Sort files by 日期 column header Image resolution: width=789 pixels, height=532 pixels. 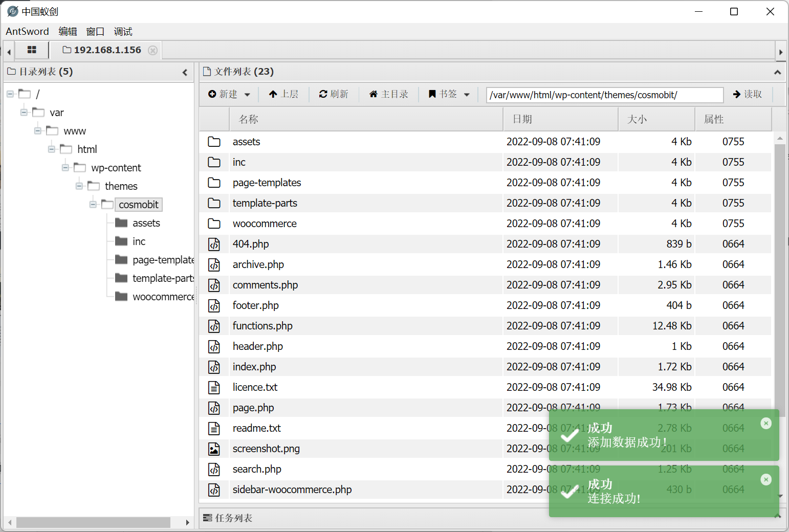pyautogui.click(x=561, y=119)
